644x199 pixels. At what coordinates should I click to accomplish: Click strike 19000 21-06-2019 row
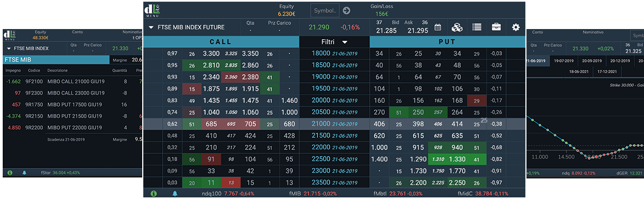(x=334, y=77)
